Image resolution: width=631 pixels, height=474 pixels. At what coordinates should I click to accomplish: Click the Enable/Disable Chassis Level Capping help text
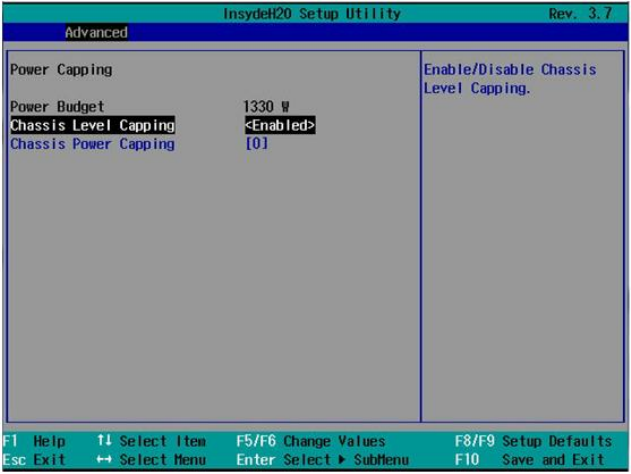(x=510, y=79)
